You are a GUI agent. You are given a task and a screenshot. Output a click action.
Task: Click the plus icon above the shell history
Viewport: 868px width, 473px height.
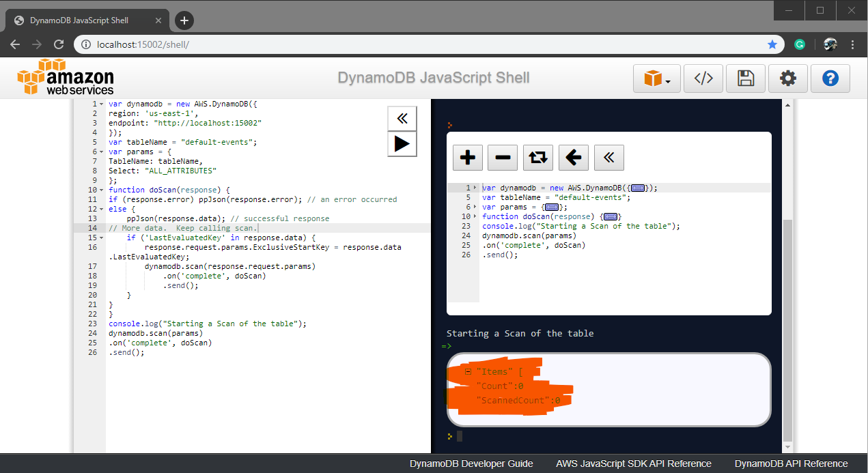467,158
